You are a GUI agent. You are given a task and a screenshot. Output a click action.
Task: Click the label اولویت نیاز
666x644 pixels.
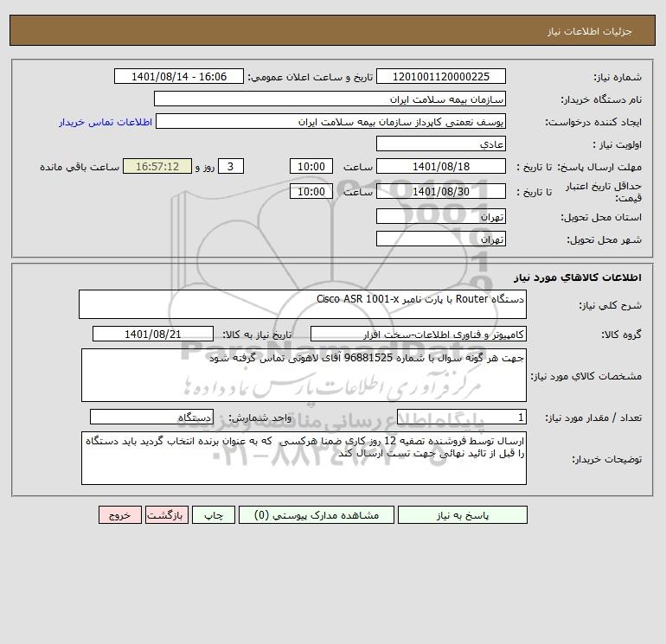tap(618, 144)
